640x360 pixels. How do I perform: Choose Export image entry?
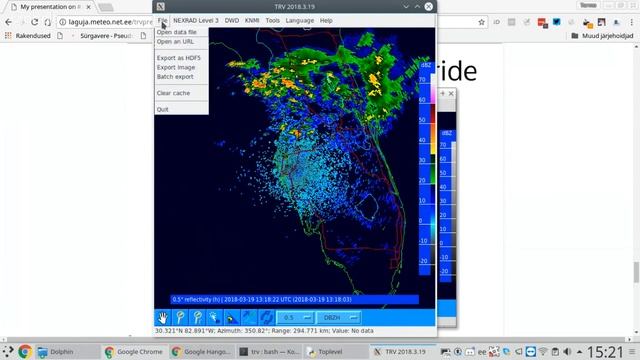pyautogui.click(x=181, y=67)
